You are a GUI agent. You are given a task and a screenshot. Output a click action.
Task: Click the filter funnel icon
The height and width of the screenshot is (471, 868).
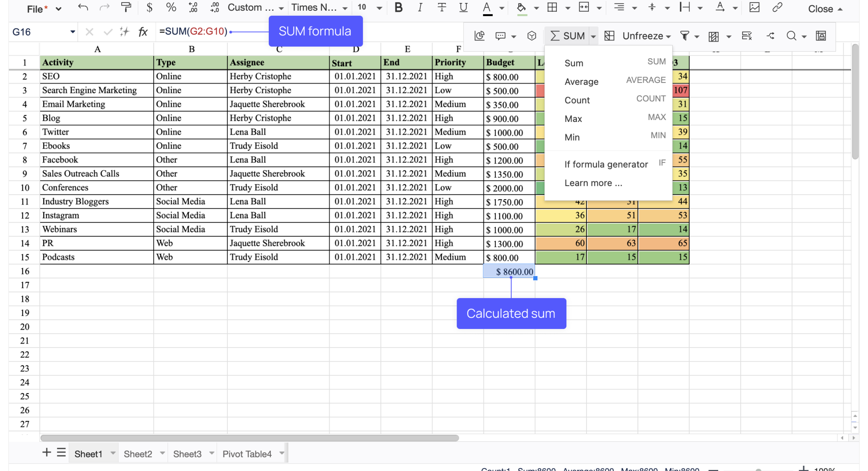(685, 36)
